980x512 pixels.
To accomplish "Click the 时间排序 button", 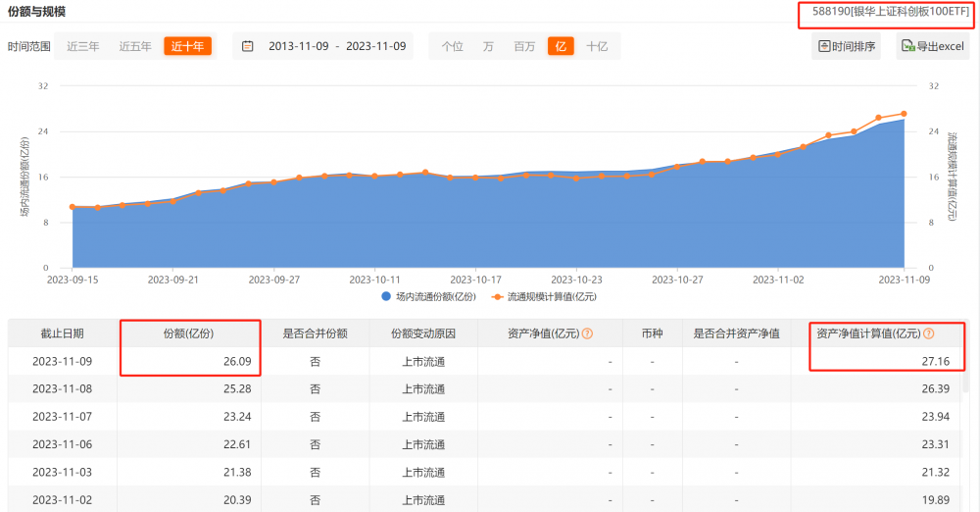I will [847, 46].
